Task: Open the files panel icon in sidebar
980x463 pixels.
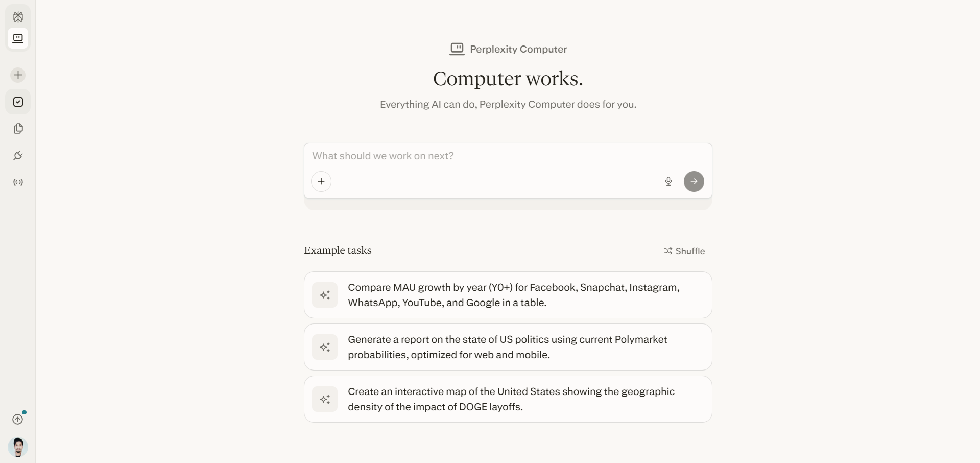Action: [18, 129]
